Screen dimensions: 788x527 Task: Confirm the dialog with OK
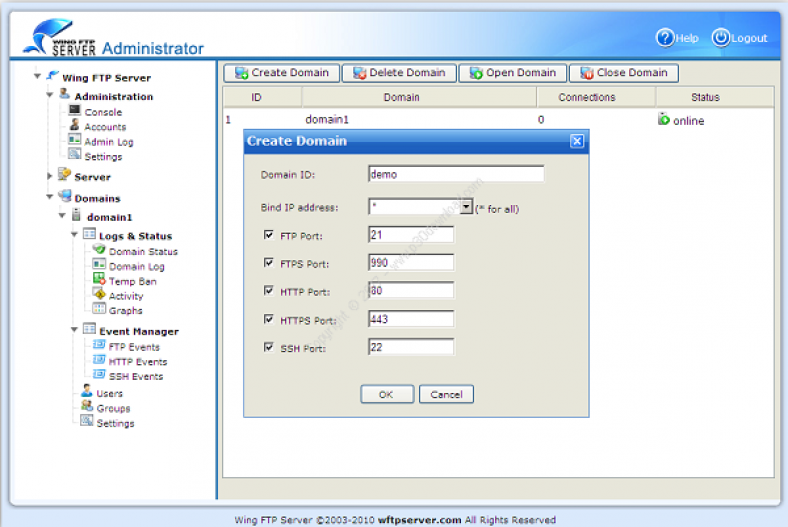tap(387, 394)
